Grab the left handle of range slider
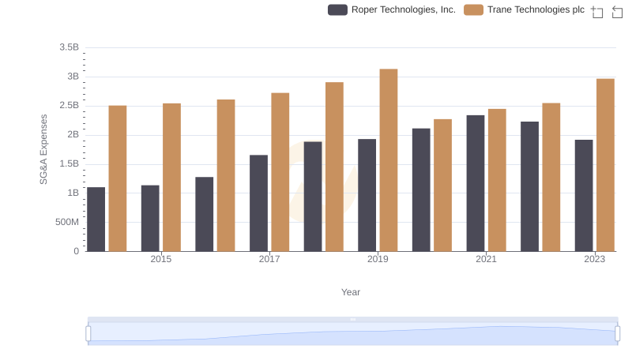This screenshot has width=632, height=364. [x=88, y=333]
